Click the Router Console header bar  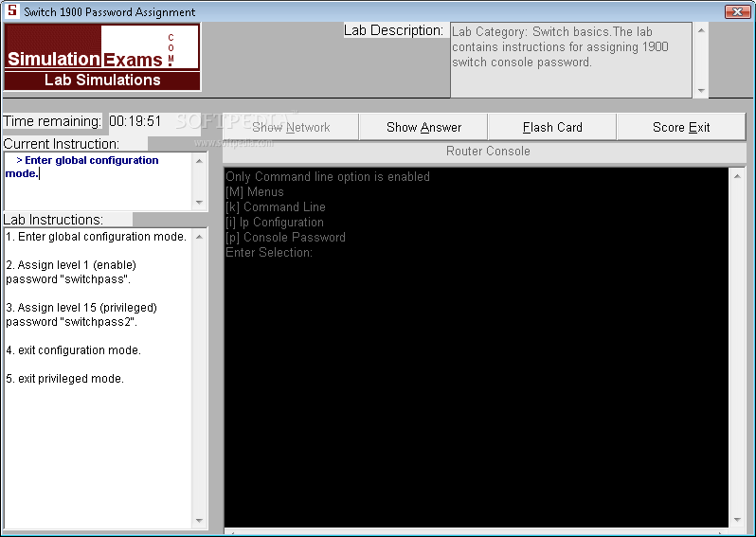[x=484, y=152]
